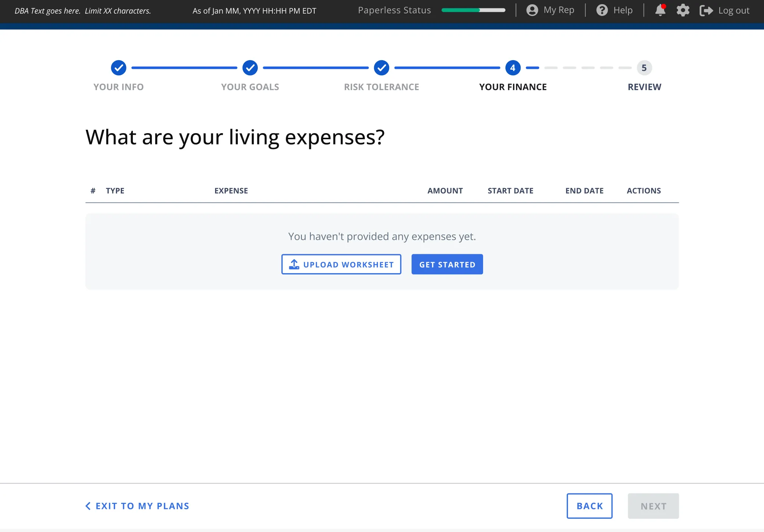The width and height of the screenshot is (764, 532).
Task: Click the Back button
Action: point(589,506)
